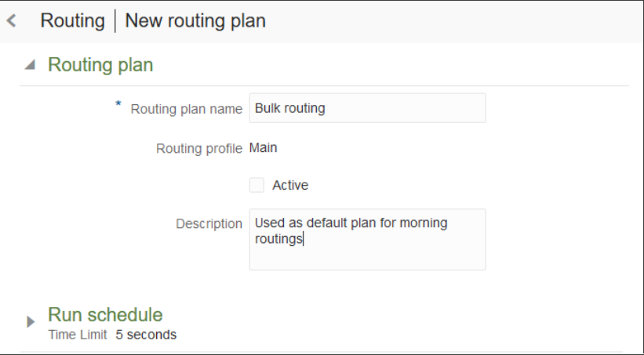Open the Run schedule heading text
This screenshot has height=355, width=644.
(x=105, y=314)
